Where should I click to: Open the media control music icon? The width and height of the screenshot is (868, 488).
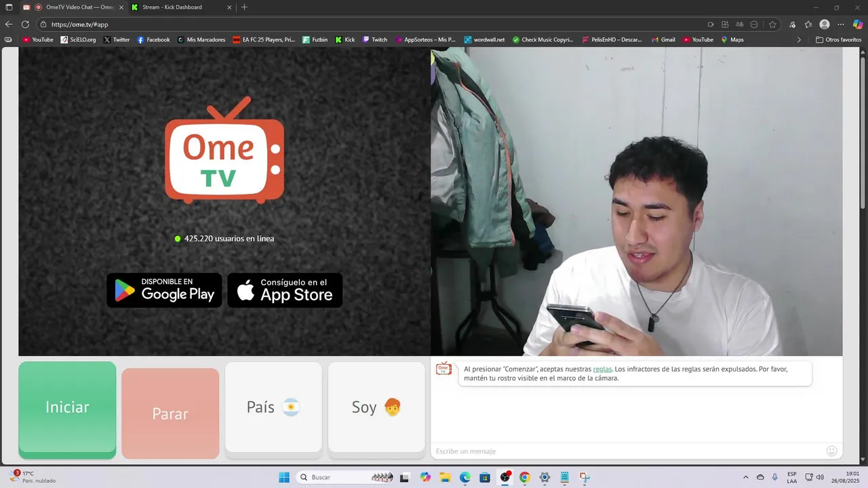[x=793, y=24]
